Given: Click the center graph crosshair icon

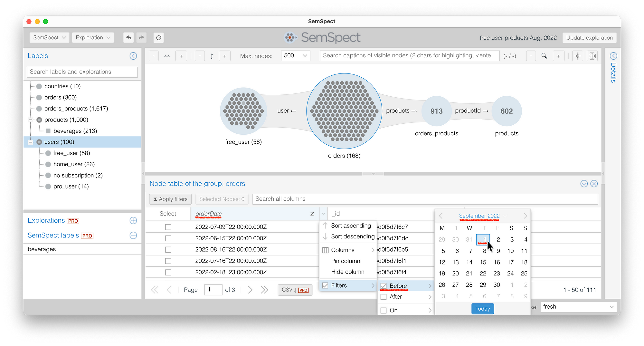Looking at the screenshot, I should click(578, 56).
